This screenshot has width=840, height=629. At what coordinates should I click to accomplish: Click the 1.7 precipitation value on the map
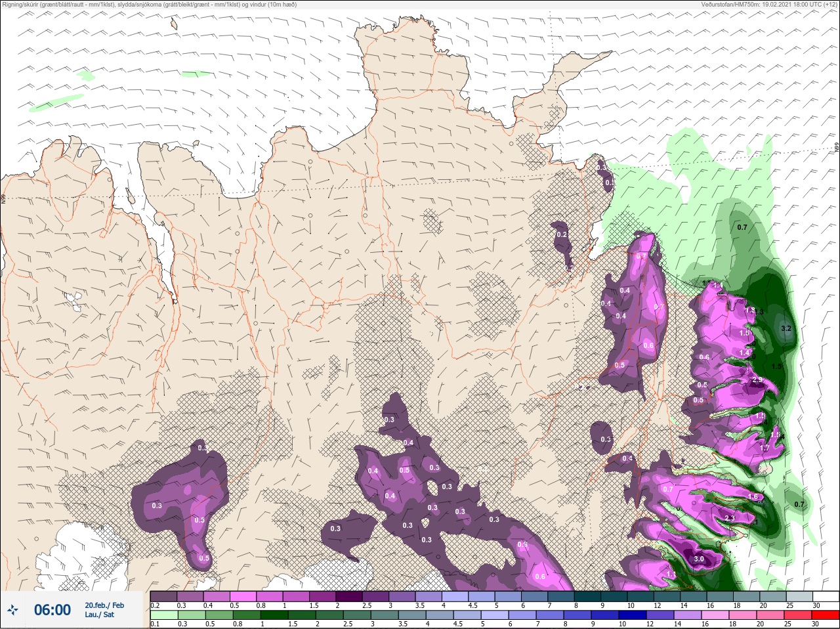click(765, 448)
